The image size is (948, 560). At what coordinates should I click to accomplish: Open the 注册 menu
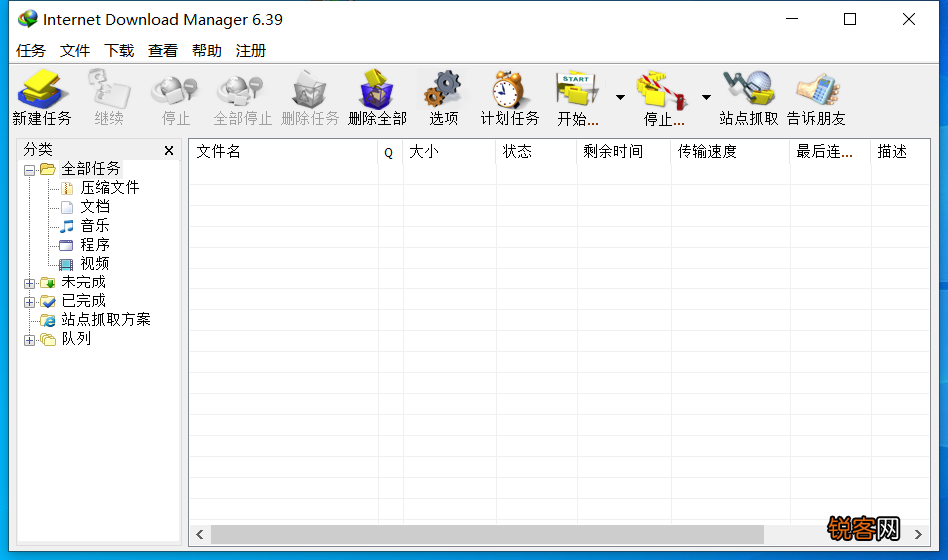[x=251, y=51]
